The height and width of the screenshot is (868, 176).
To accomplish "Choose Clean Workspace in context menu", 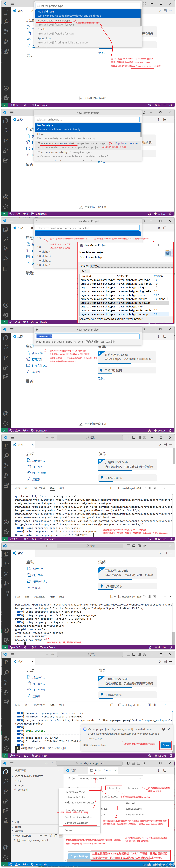I will coord(75,810).
